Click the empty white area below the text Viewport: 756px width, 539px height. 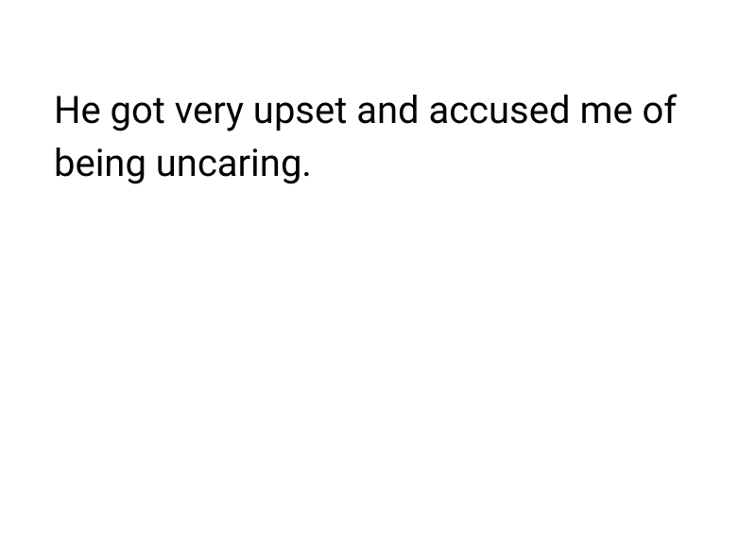pyautogui.click(x=378, y=378)
